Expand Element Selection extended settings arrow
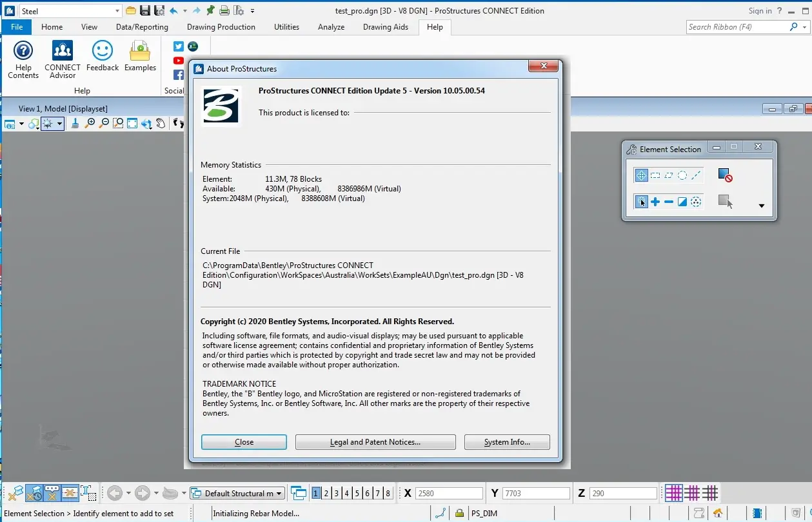The image size is (812, 522). pos(761,206)
